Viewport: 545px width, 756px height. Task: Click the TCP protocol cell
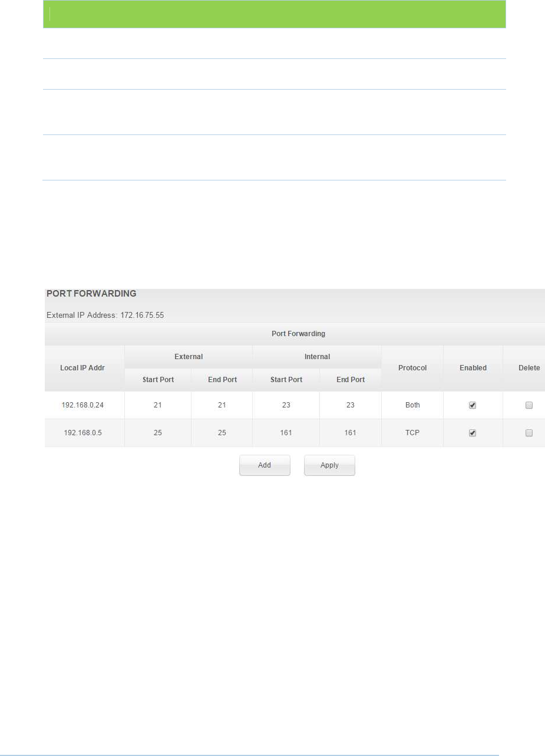(412, 433)
